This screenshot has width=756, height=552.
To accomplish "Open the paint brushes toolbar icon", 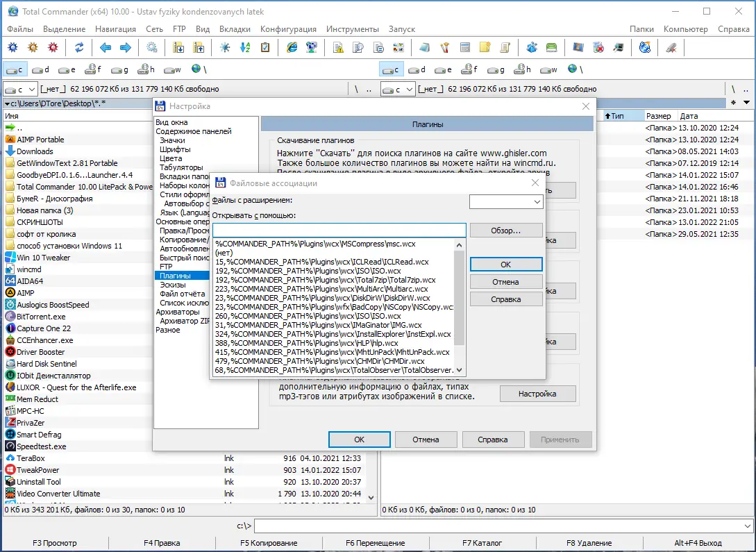I will (x=445, y=47).
